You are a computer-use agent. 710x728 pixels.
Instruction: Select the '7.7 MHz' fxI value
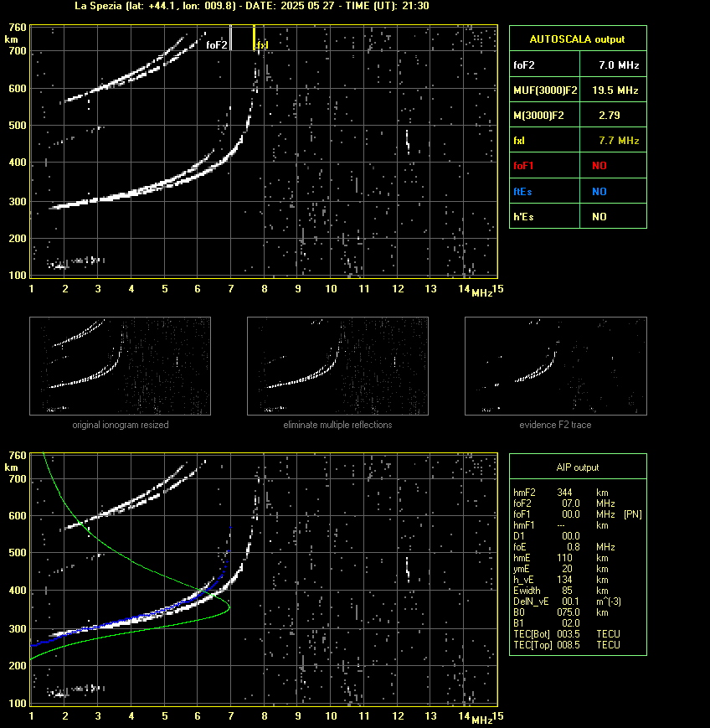(619, 140)
